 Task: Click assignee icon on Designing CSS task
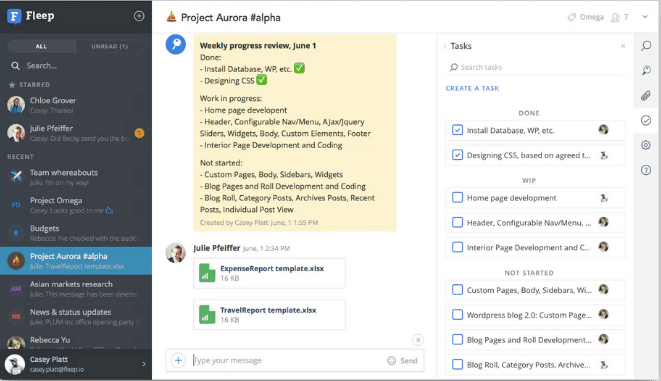point(604,155)
